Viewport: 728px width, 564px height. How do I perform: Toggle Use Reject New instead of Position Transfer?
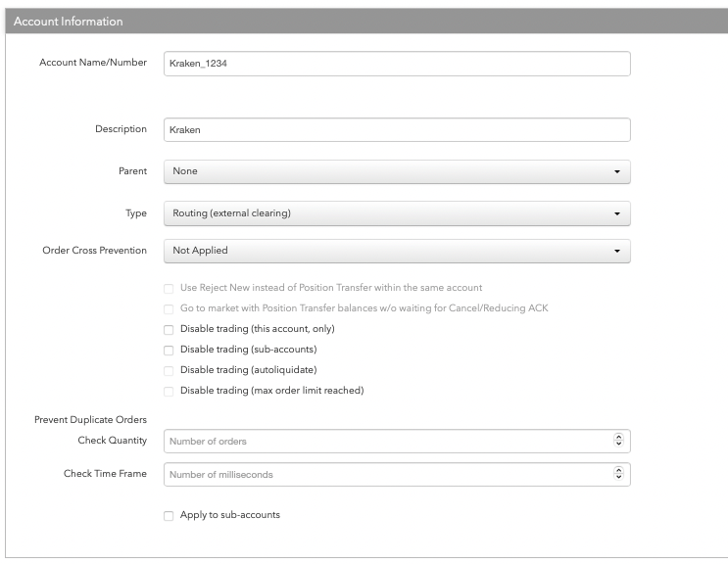click(169, 288)
